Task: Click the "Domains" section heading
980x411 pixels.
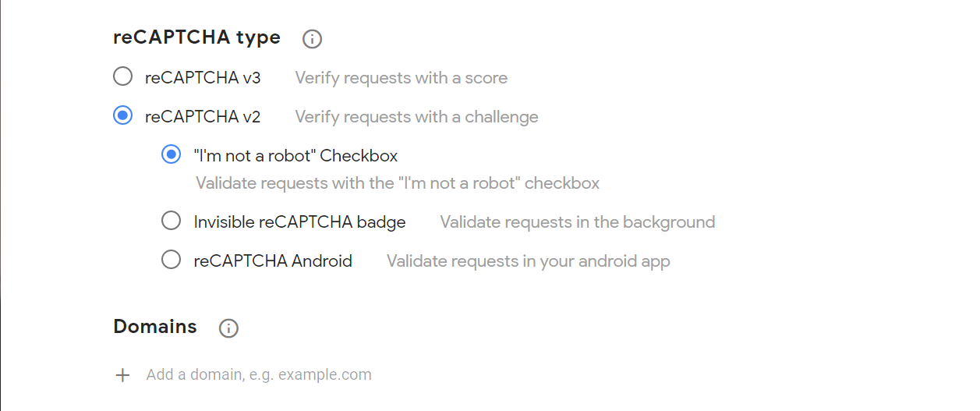Action: click(155, 326)
